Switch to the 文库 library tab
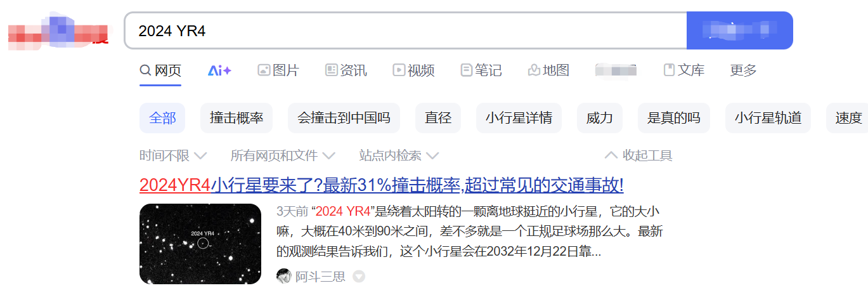The height and width of the screenshot is (302, 868). coord(683,70)
